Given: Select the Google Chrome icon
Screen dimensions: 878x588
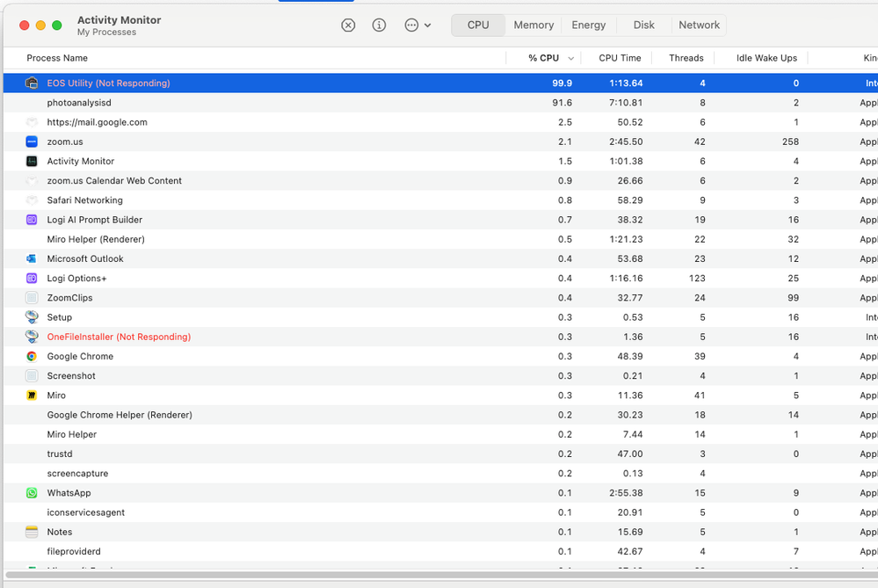Looking at the screenshot, I should coord(33,356).
